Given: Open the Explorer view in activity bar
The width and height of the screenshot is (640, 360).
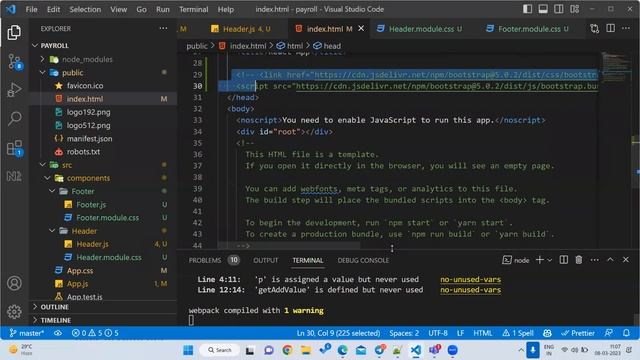Looking at the screenshot, I should pos(14,33).
